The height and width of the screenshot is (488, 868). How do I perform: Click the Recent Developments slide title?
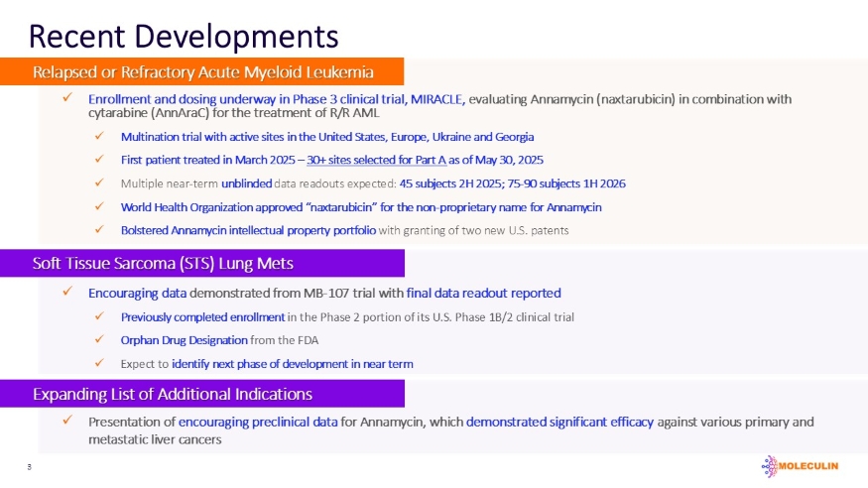tap(184, 36)
